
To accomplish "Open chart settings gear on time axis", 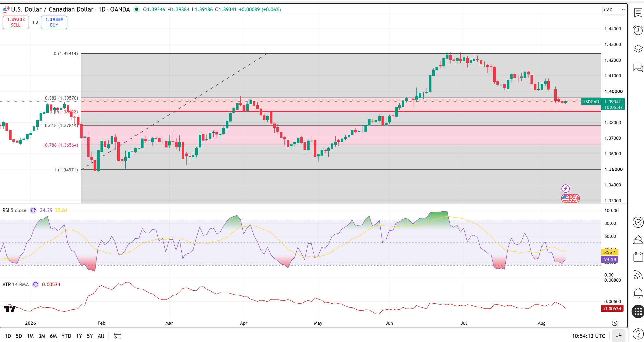I will coord(615,323).
